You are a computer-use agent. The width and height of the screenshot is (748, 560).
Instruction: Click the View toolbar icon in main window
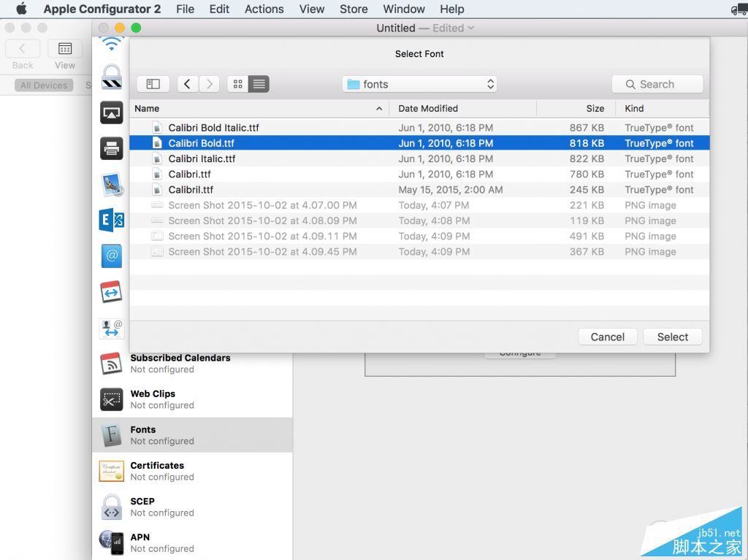pyautogui.click(x=65, y=48)
